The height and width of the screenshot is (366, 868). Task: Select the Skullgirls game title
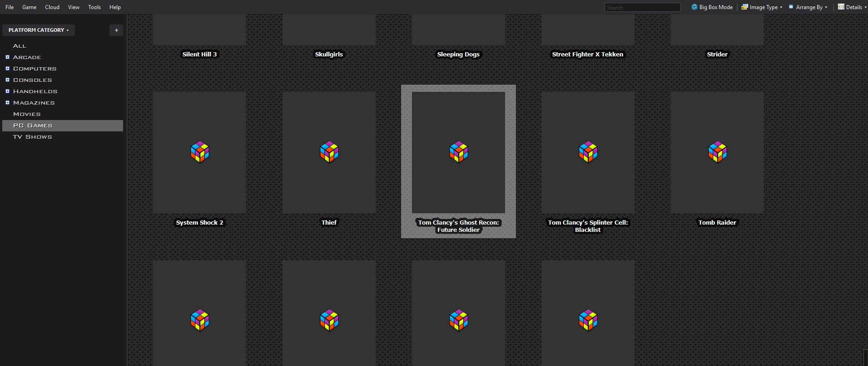tap(329, 54)
